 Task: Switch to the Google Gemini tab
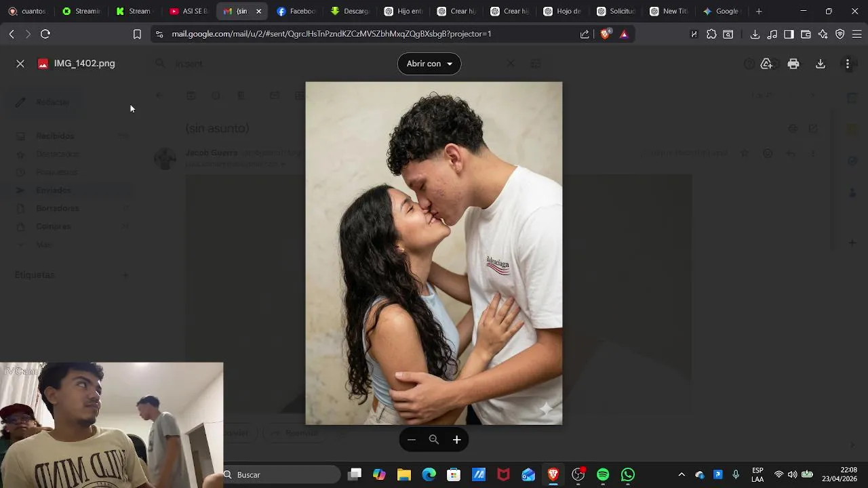(x=722, y=11)
